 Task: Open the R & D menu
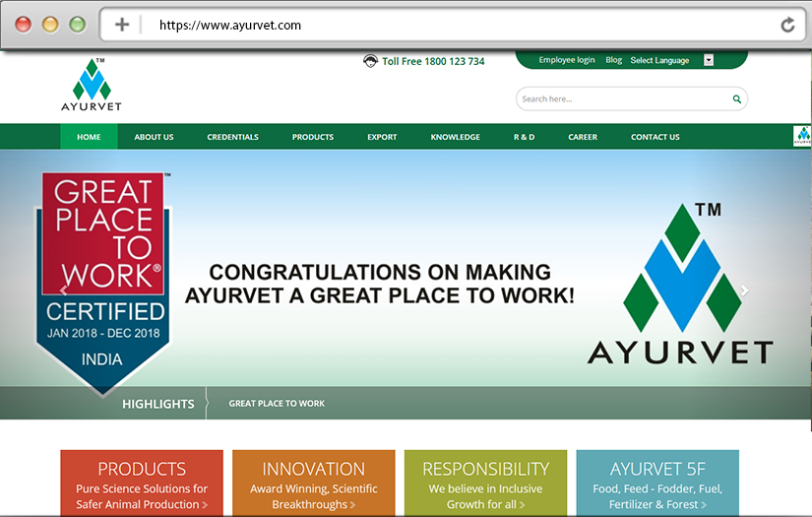tap(524, 137)
